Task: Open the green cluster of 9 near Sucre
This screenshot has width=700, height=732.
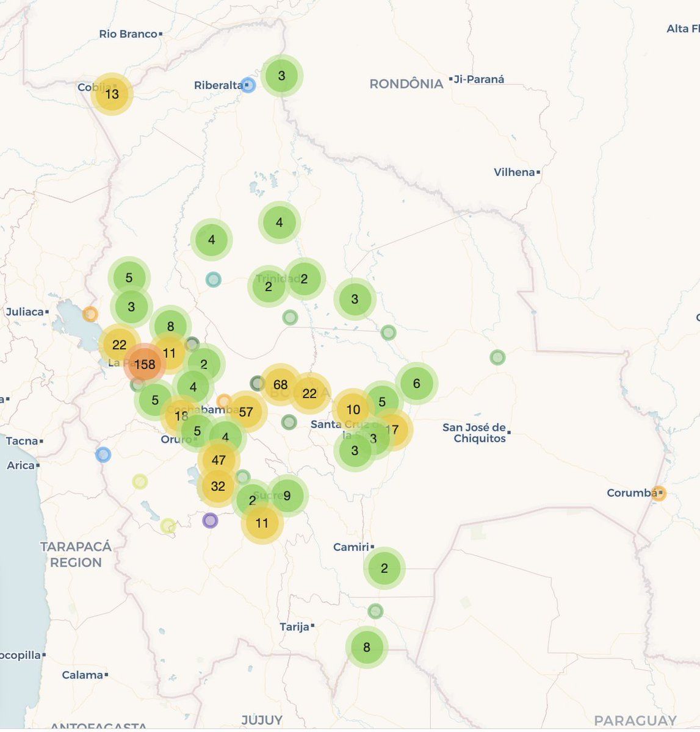Action: [287, 495]
